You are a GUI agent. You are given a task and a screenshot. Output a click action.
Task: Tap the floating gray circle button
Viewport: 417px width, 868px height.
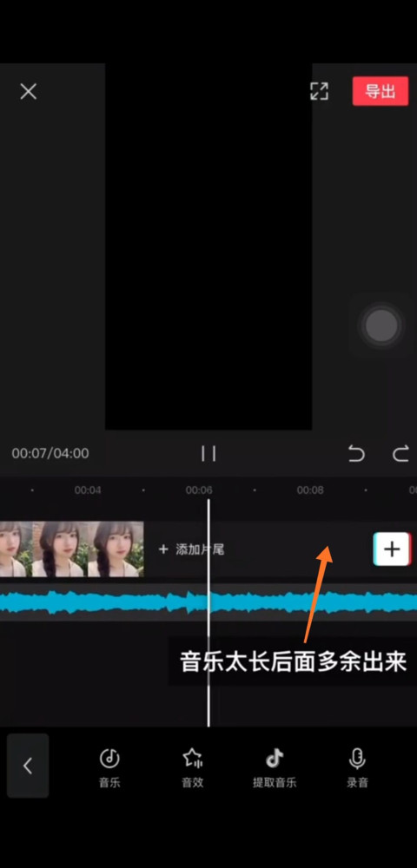(381, 325)
